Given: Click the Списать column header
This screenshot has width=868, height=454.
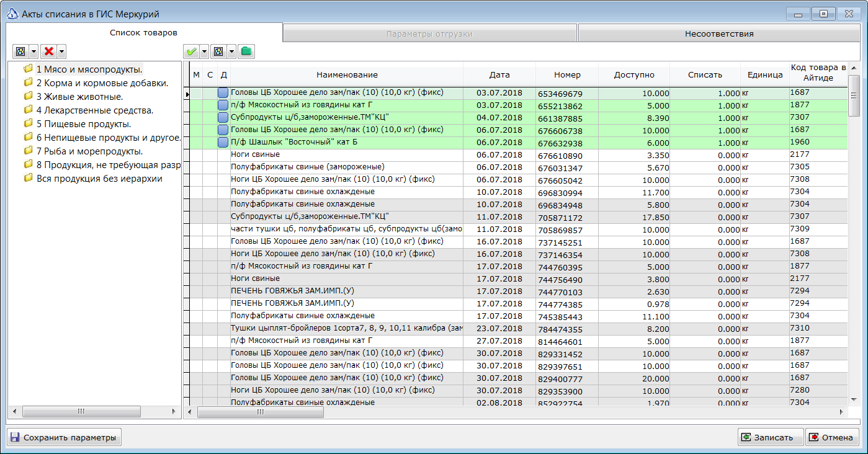Looking at the screenshot, I should click(705, 74).
